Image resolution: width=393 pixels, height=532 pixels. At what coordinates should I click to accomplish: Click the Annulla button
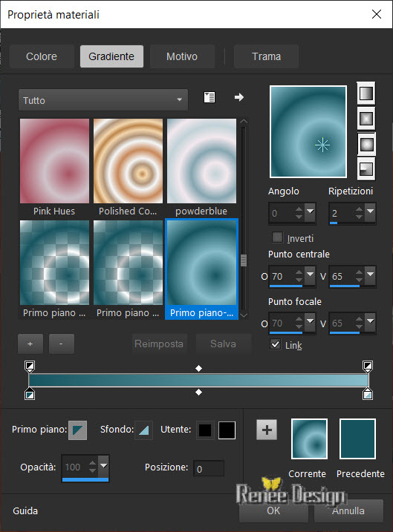[348, 510]
